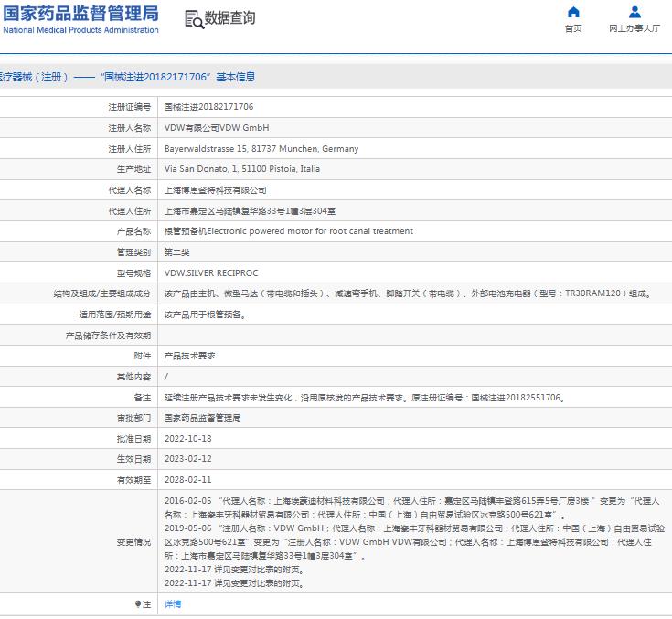Image resolution: width=672 pixels, height=619 pixels.
Task: Select registrant name VDW有限公司VDW GmbH
Action: click(217, 128)
